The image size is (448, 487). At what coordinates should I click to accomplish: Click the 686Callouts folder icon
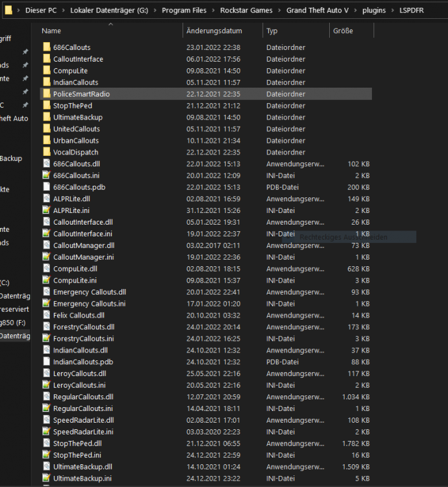[47, 47]
